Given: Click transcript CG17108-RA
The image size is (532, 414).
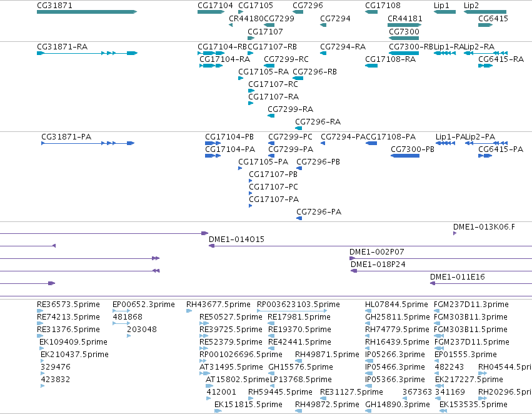Looking at the screenshot, I should coord(371,66).
